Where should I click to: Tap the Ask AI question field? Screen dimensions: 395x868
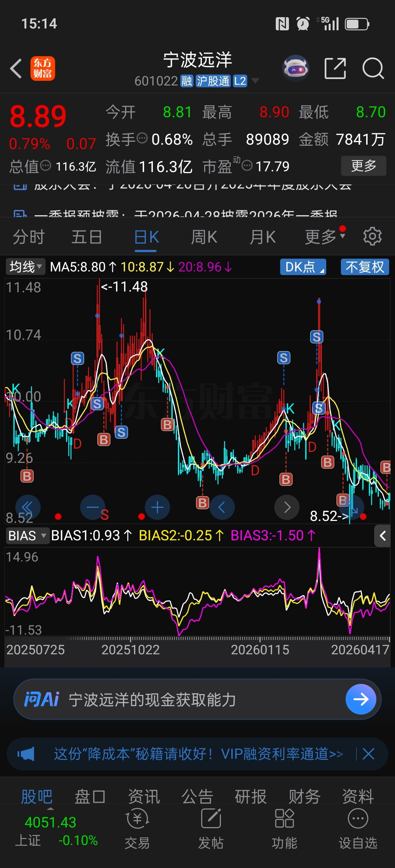pyautogui.click(x=197, y=699)
